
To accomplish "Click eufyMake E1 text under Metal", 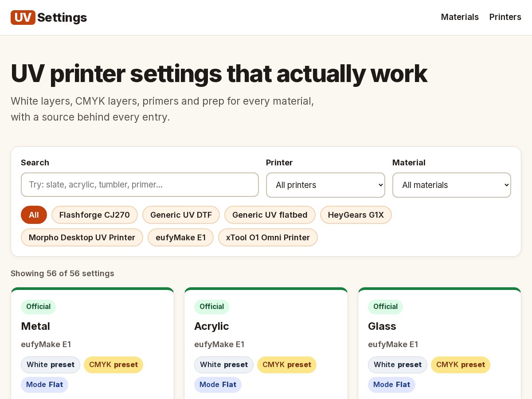I will coord(46,344).
